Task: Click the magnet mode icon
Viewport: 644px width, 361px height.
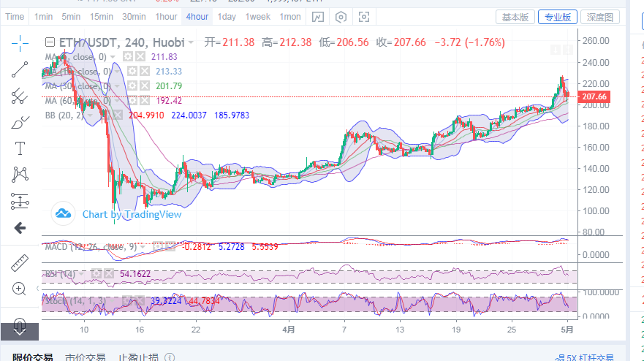Action: [19, 324]
